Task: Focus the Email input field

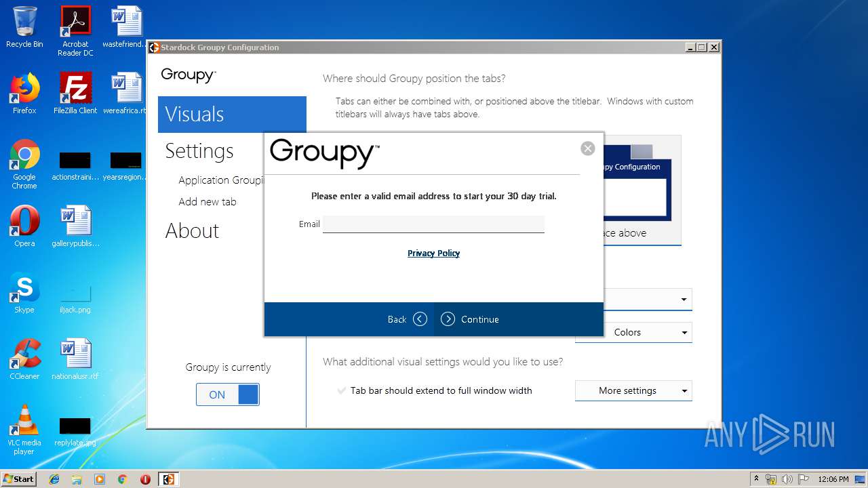Action: [x=433, y=224]
